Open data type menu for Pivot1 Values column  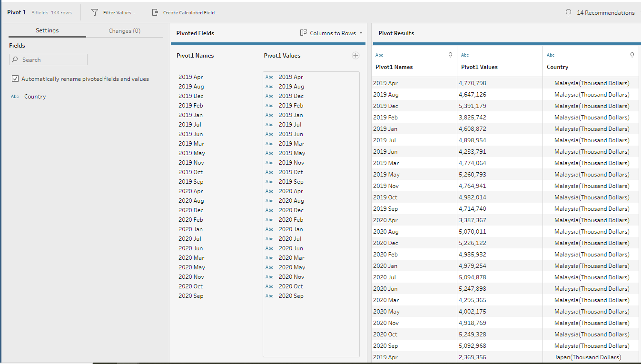465,55
